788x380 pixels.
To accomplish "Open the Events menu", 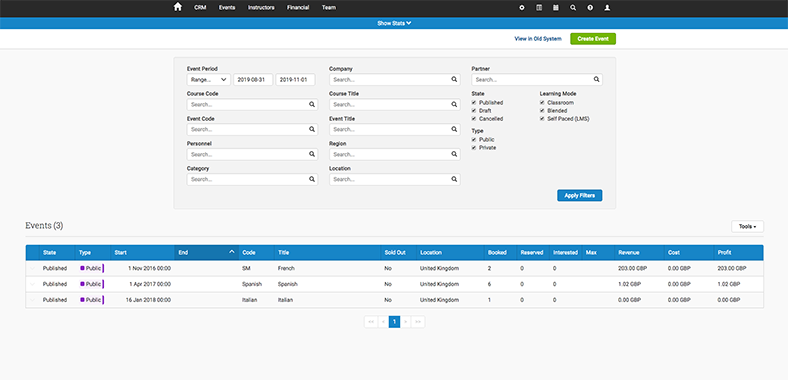I will click(x=227, y=8).
